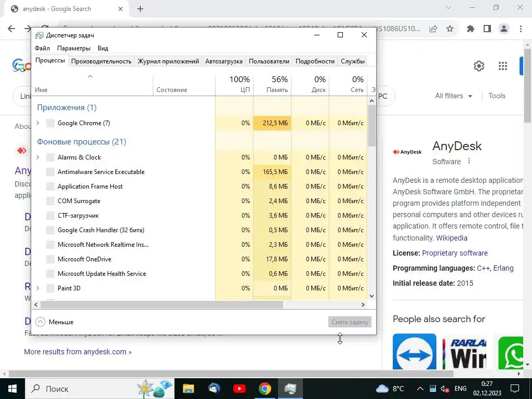The width and height of the screenshot is (532, 399).
Task: Open Windows Start menu
Action: 12,389
